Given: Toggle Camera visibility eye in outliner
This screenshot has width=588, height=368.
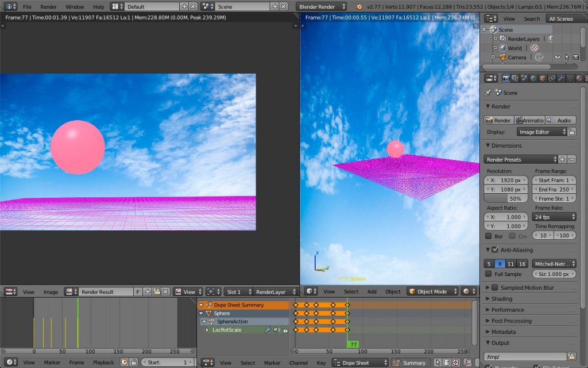Looking at the screenshot, I should pos(558,57).
